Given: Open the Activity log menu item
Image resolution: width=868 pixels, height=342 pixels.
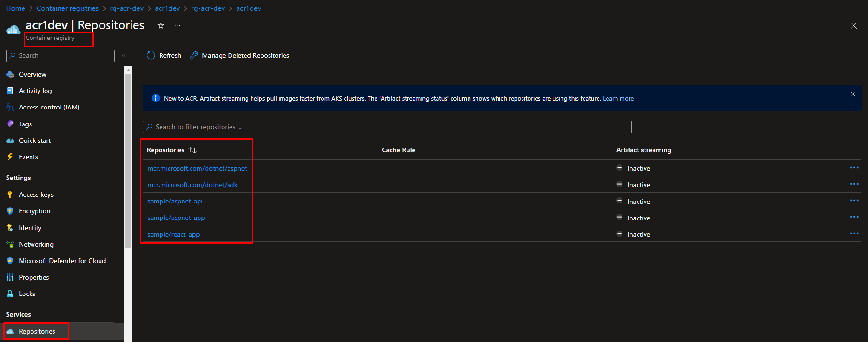Looking at the screenshot, I should [35, 91].
